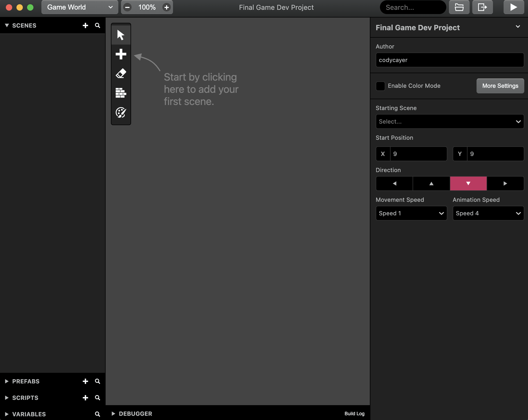Select the Colorize palette tool
The height and width of the screenshot is (420, 528).
tap(121, 112)
